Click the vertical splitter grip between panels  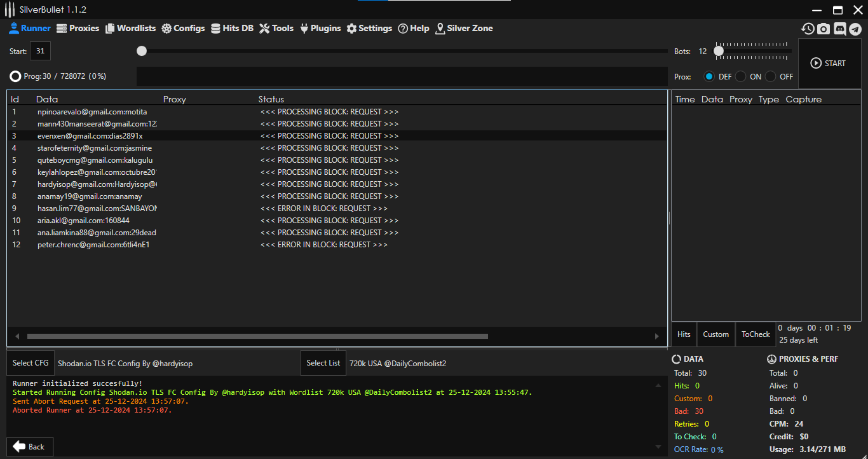click(669, 218)
